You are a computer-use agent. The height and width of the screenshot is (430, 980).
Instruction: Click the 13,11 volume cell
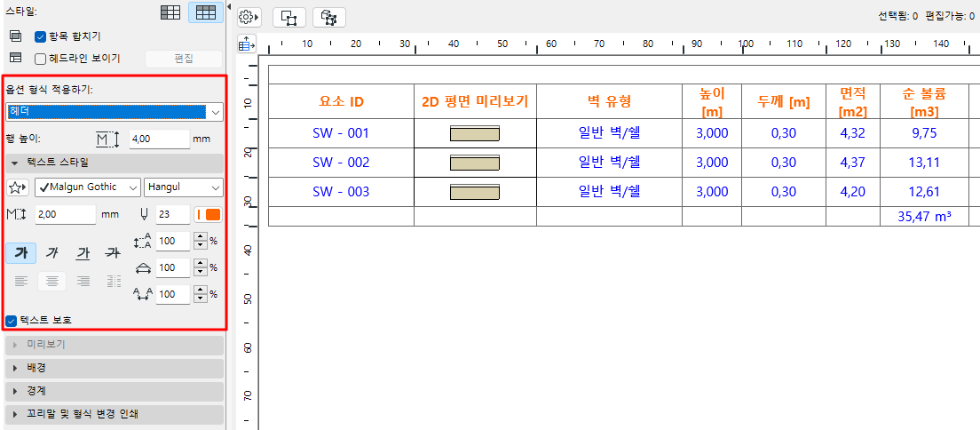(x=924, y=163)
